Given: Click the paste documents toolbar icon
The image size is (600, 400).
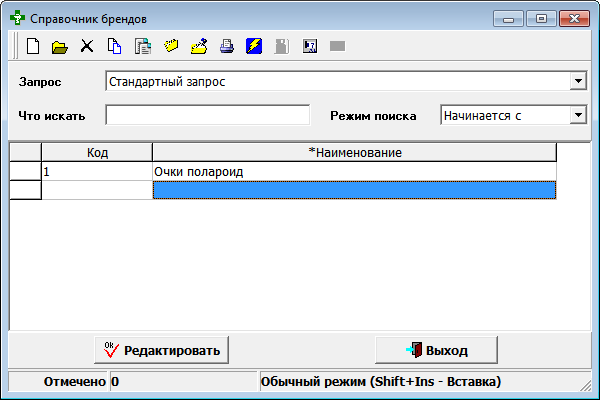Looking at the screenshot, I should (x=143, y=46).
